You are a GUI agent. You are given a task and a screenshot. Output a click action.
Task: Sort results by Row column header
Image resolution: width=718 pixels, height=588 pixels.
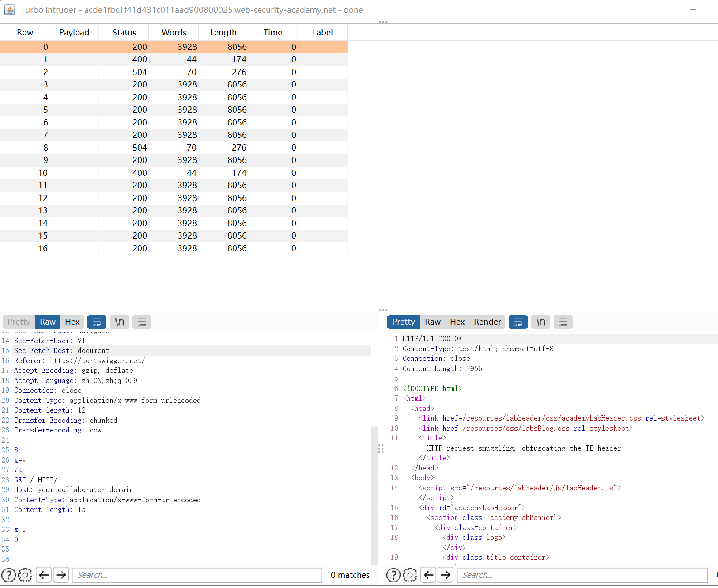25,32
